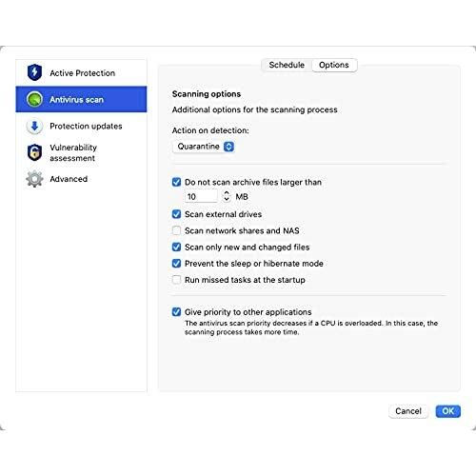Click the Active Protection shield icon
476x476 pixels.
coord(34,72)
